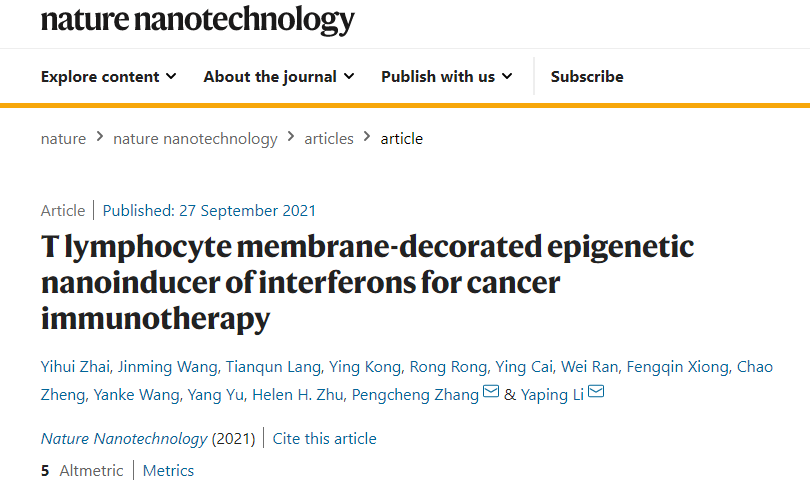Click author name Yaping Li
Viewport: 810px width, 488px height.
(x=552, y=395)
